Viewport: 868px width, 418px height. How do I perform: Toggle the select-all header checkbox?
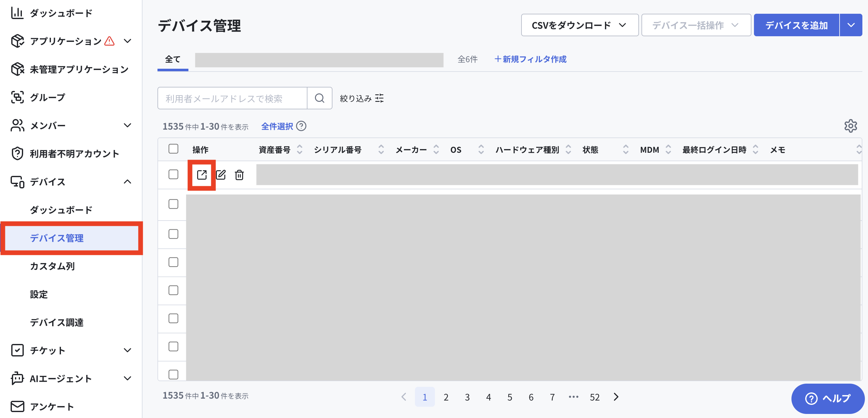[173, 148]
